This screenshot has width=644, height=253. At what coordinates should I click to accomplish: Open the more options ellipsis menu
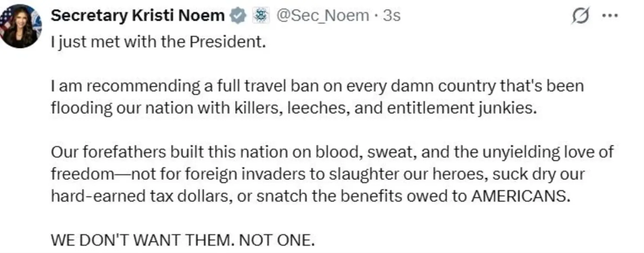609,16
